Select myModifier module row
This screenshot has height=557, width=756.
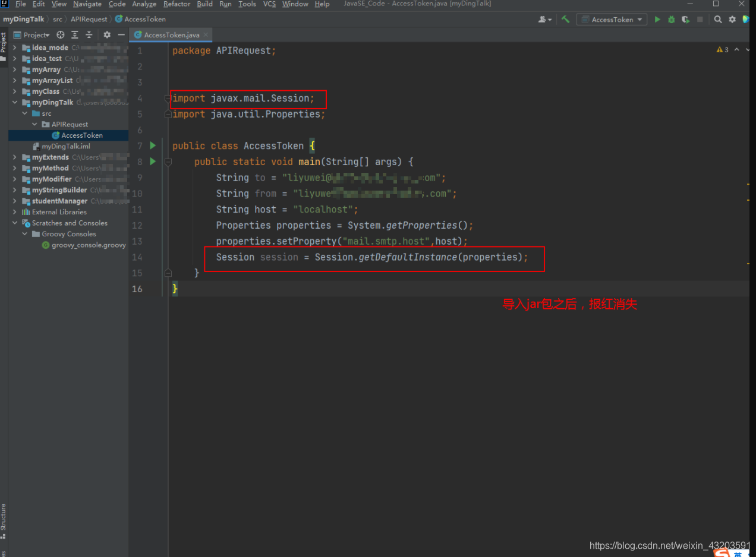(x=68, y=179)
